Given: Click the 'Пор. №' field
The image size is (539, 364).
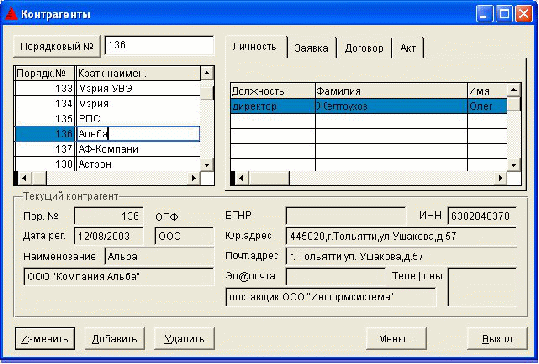Looking at the screenshot, I should tap(109, 216).
